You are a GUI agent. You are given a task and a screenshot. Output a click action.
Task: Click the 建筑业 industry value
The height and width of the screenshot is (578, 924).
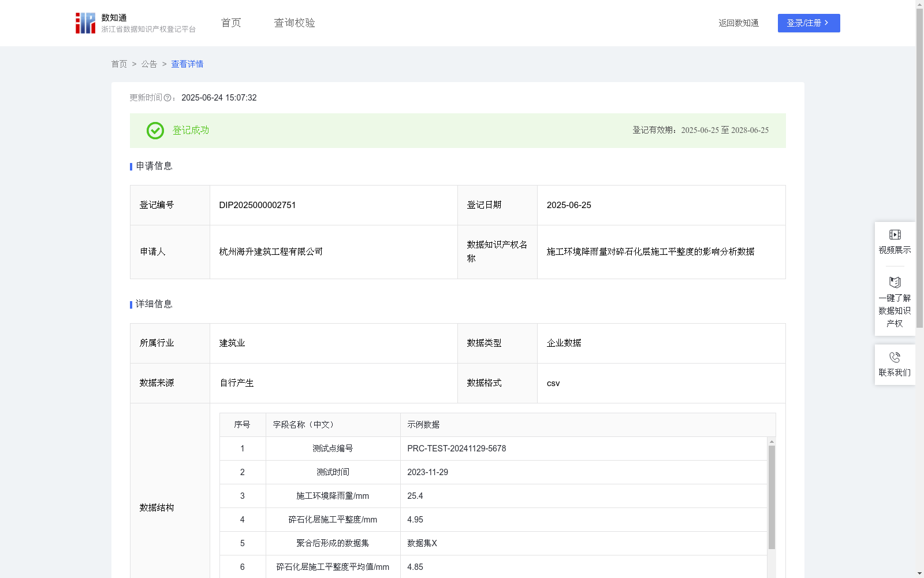click(x=232, y=343)
